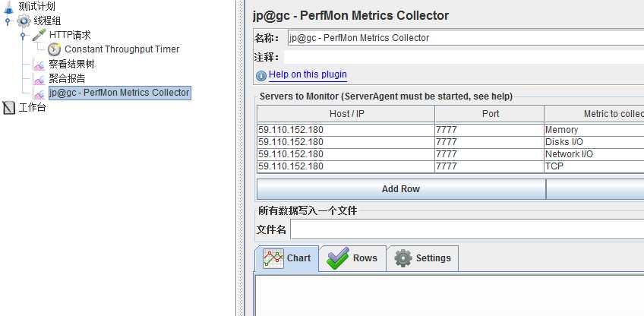Image resolution: width=644 pixels, height=316 pixels.
Task: Collapse the 线程组 tree node
Action: click(x=8, y=21)
